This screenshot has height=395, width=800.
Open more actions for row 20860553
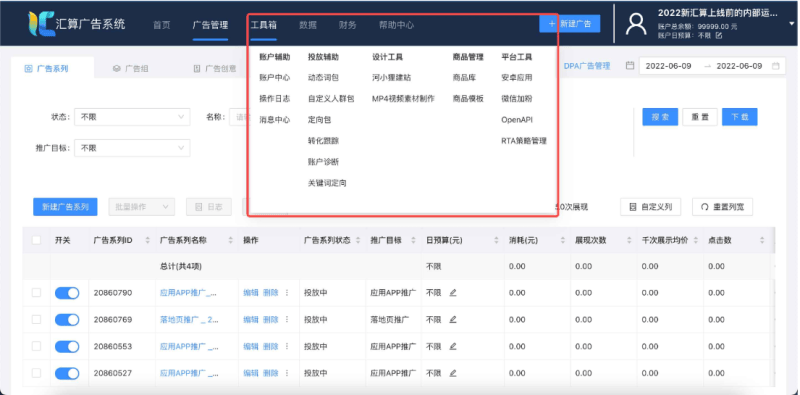(x=287, y=347)
